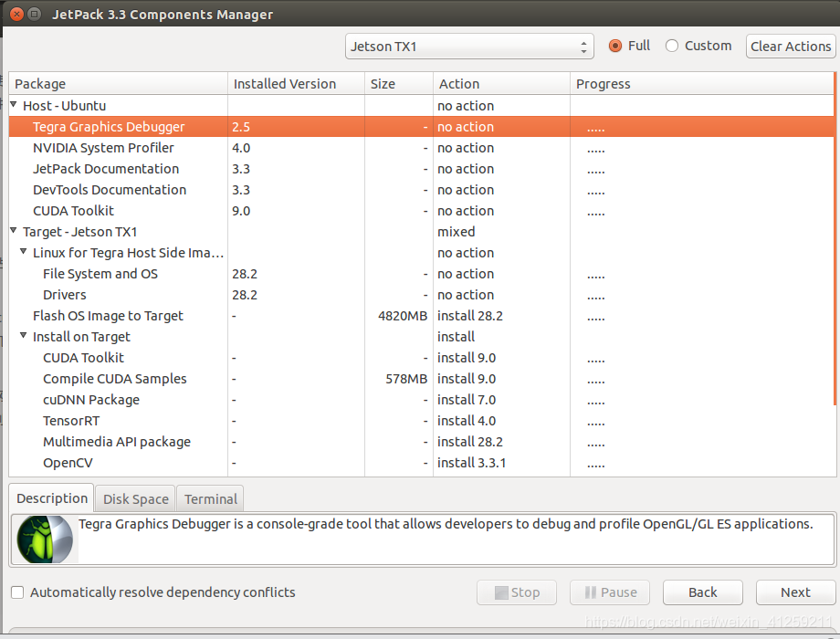Select the DevTools Documentation row
Image resolution: width=840 pixels, height=639 pixels.
(421, 190)
